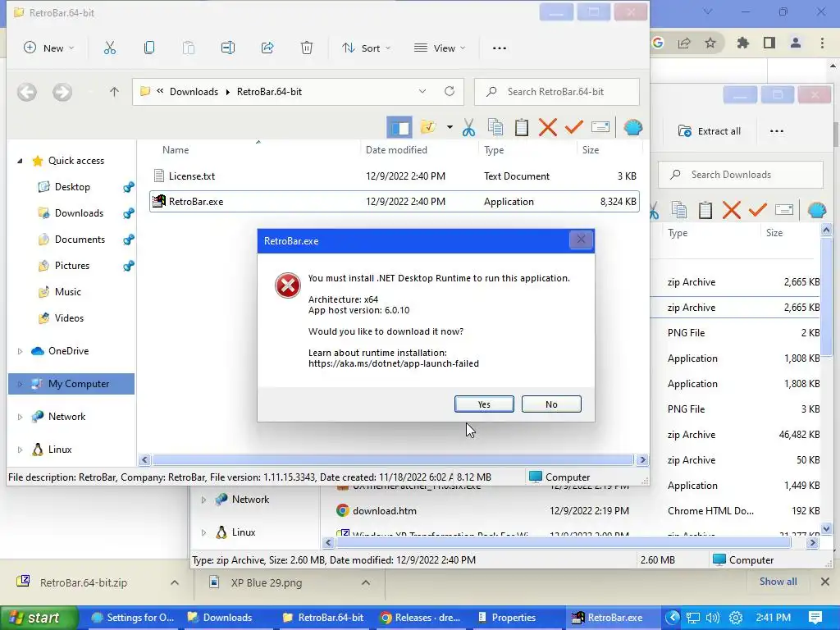Collapse the Quick access tree node
Screen dimensions: 840x630
20,161
